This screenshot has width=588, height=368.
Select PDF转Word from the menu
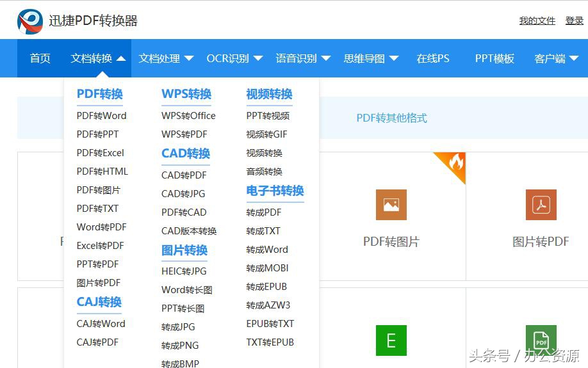coord(101,116)
